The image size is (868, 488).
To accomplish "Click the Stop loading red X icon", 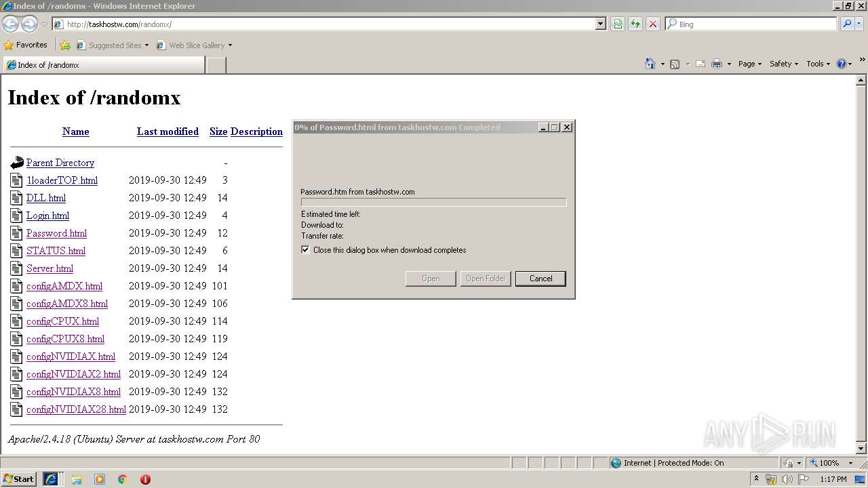I will click(x=653, y=24).
